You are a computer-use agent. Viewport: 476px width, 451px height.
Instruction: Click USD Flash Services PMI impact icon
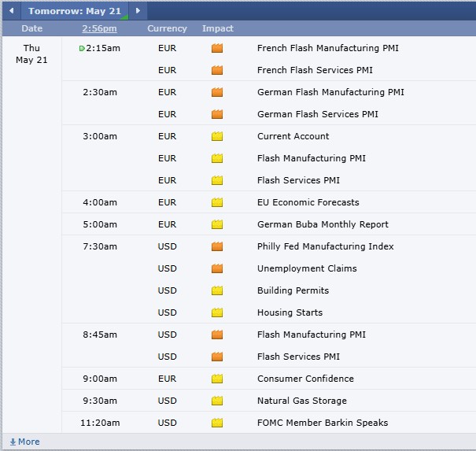[217, 357]
